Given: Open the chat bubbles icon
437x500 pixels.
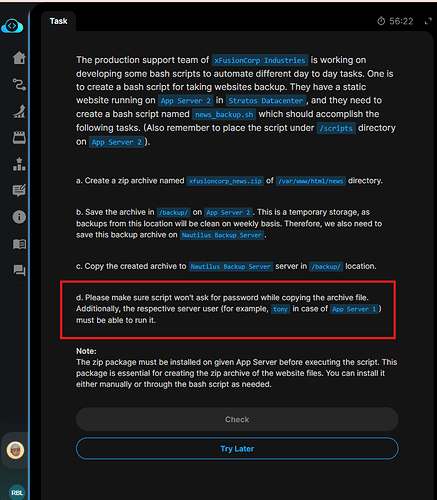Looking at the screenshot, I should coord(19,270).
